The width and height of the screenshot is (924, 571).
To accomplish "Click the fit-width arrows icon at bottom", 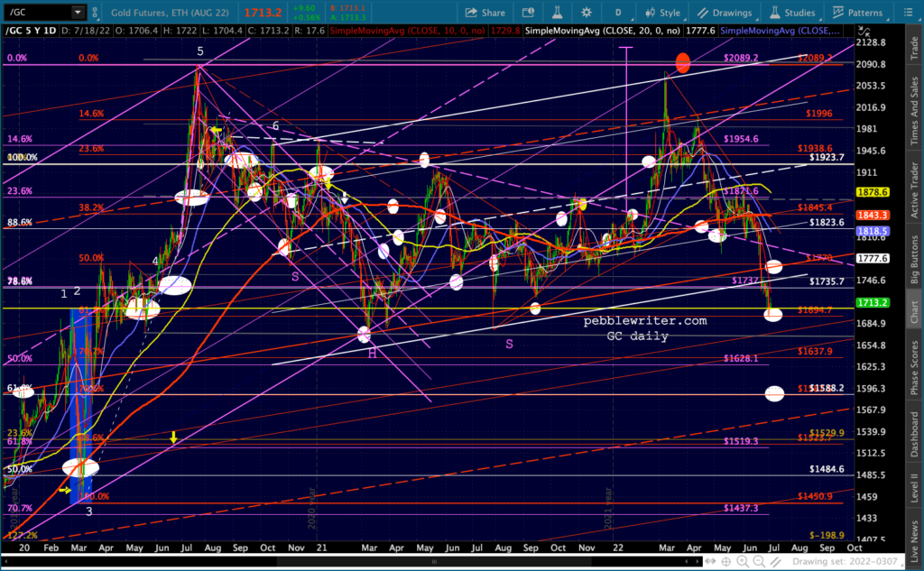I will tap(712, 562).
